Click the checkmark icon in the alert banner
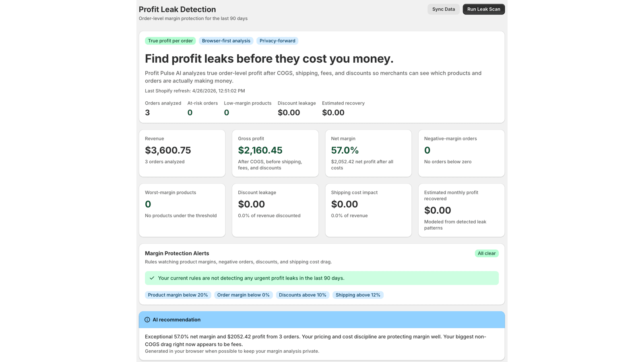The image size is (644, 362). coord(152,278)
